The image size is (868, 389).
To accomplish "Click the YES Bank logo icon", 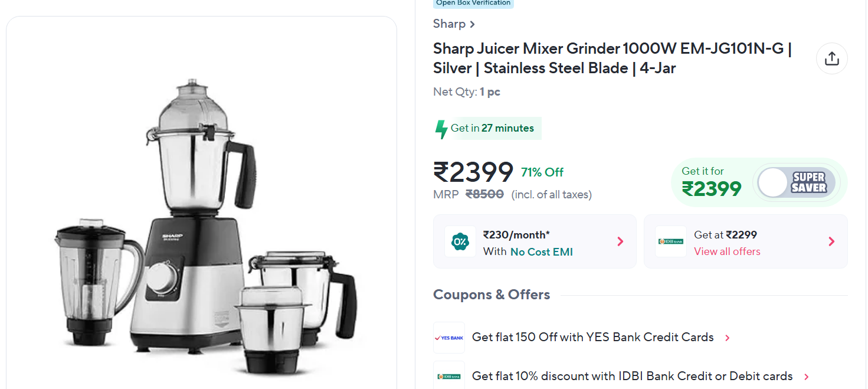I will pyautogui.click(x=449, y=338).
